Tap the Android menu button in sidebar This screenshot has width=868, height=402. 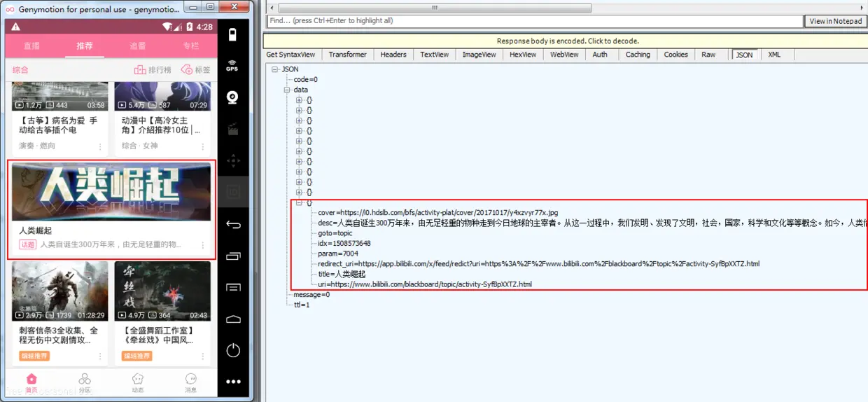point(233,287)
